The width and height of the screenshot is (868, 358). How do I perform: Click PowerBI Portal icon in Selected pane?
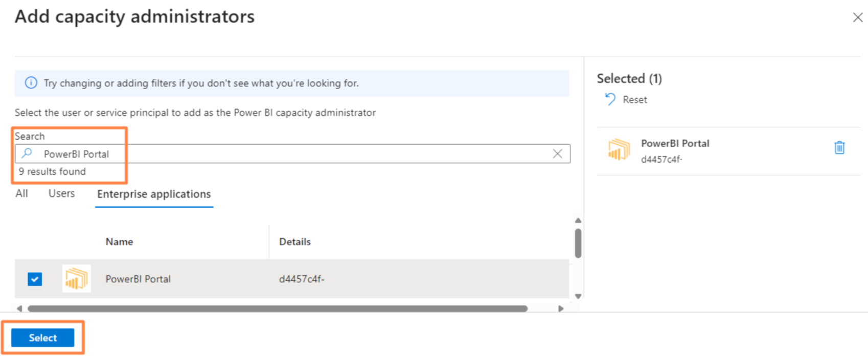(619, 150)
